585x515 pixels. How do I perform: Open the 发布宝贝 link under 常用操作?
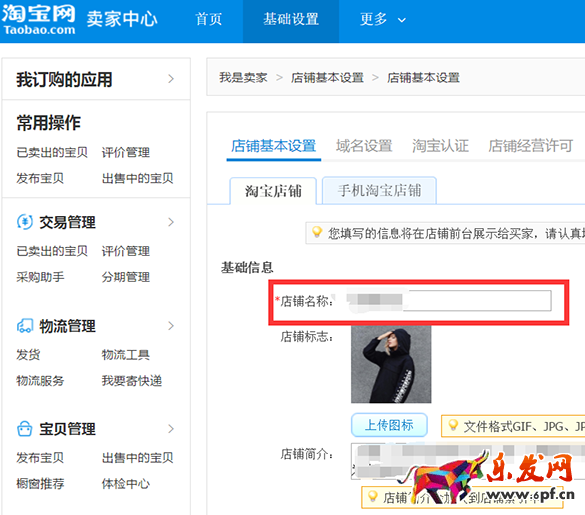(x=40, y=178)
